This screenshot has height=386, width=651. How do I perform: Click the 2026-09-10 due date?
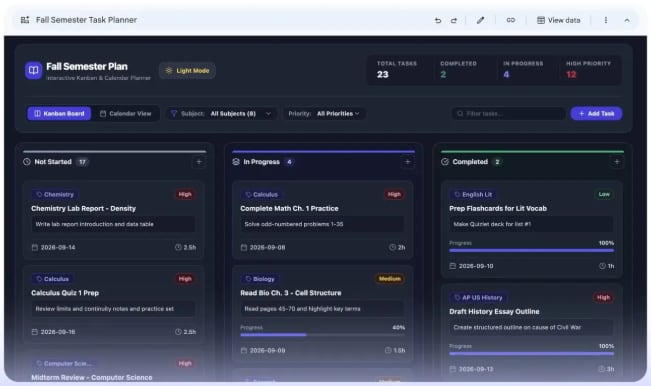472,266
